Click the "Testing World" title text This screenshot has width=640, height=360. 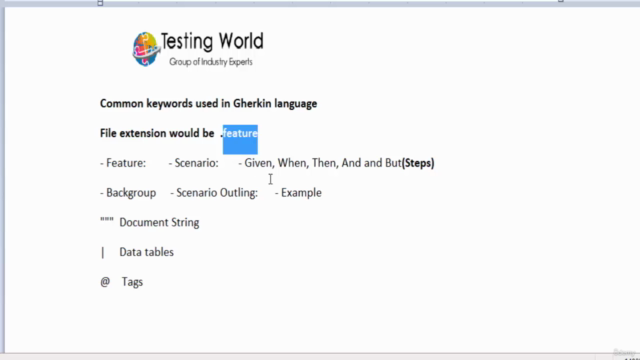(212, 41)
